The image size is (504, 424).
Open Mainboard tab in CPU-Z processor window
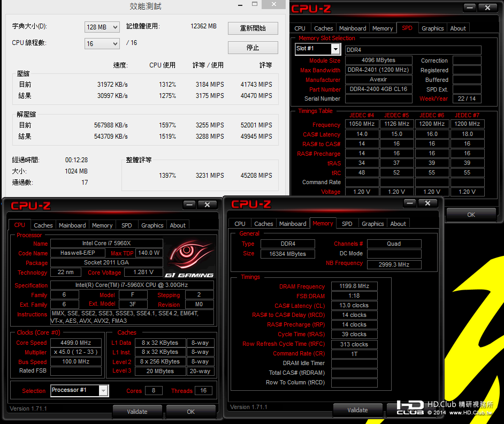72,225
